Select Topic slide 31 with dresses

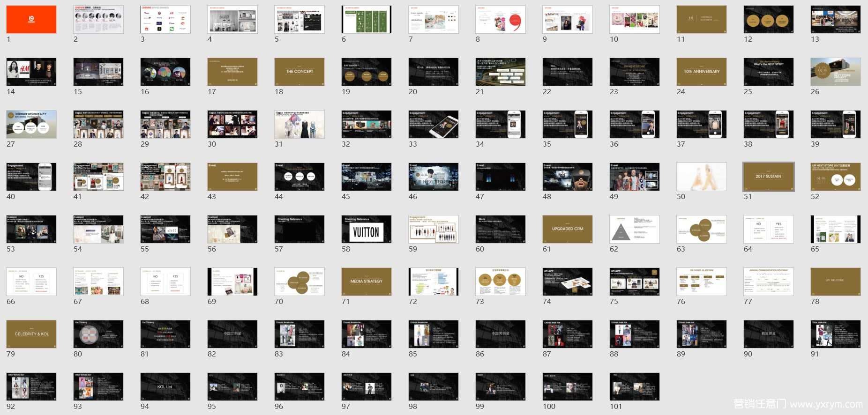pyautogui.click(x=299, y=124)
